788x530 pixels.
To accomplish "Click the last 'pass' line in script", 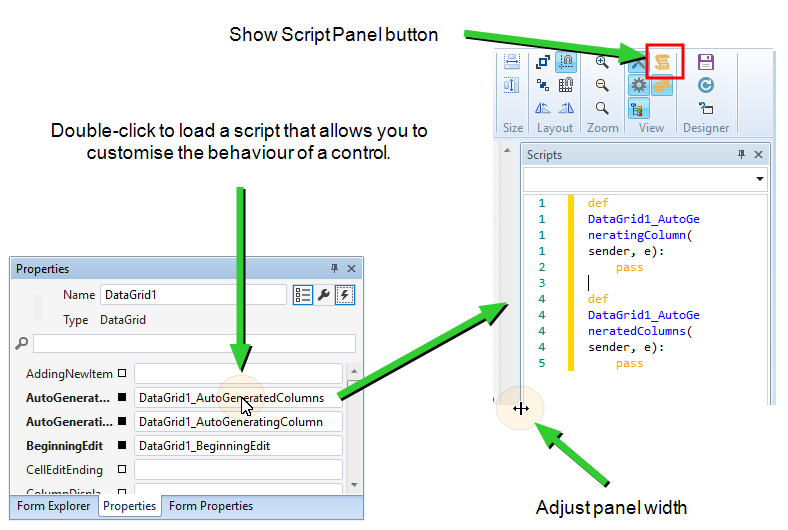I will [x=630, y=363].
